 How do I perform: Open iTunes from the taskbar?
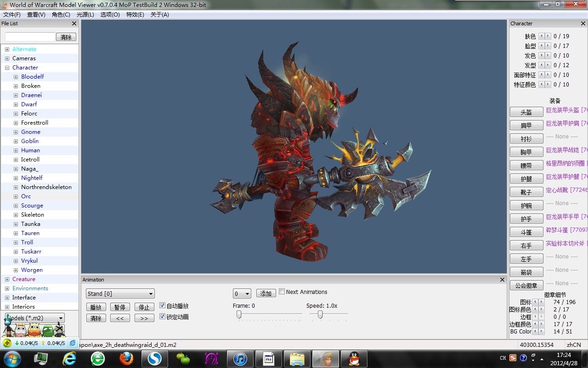point(240,358)
